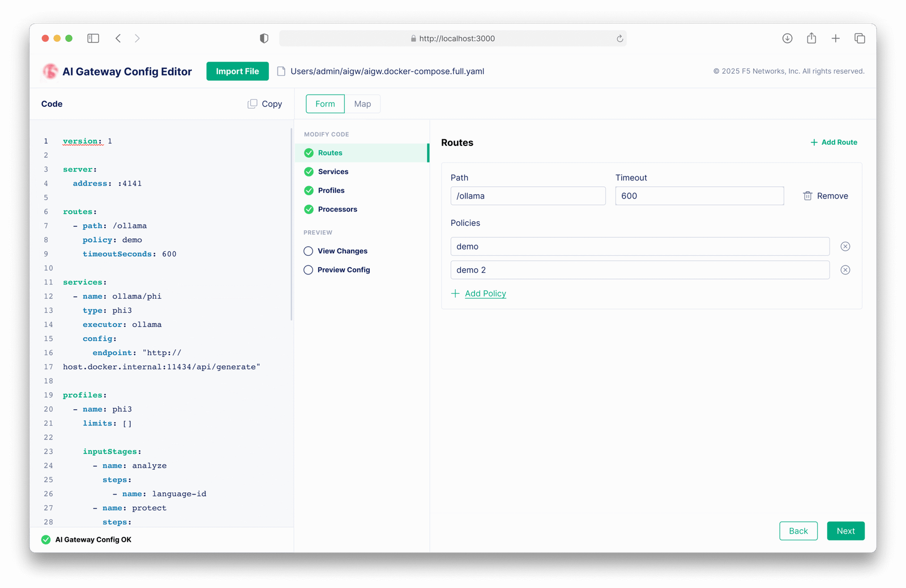Open the browser downloads icon
The height and width of the screenshot is (588, 906).
[787, 38]
